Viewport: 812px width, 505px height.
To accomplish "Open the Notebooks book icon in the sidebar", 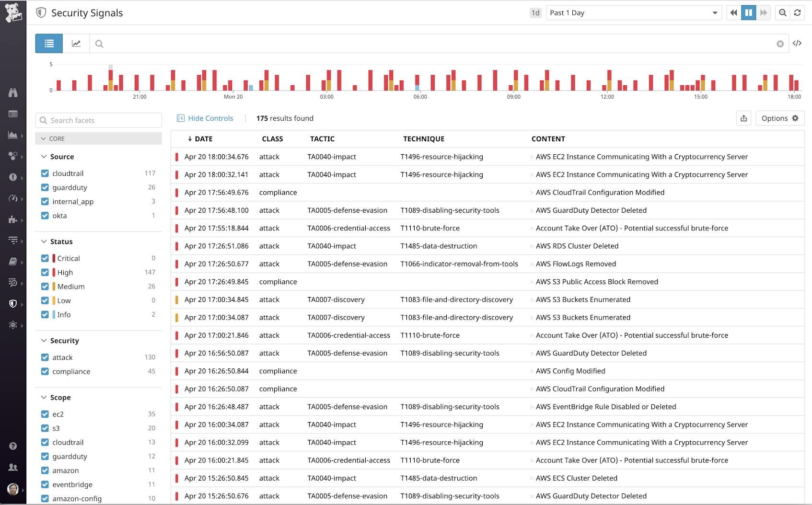I will coord(13,262).
